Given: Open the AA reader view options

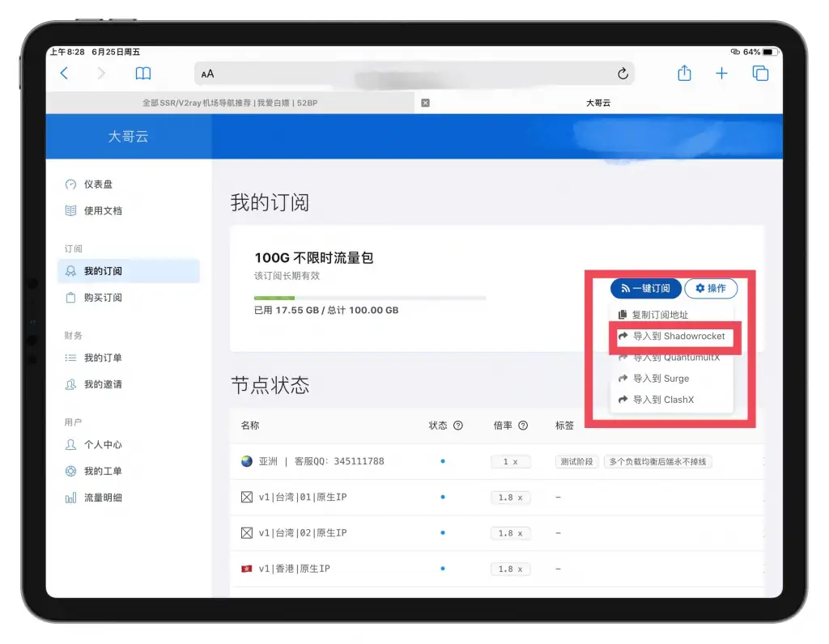Looking at the screenshot, I should (207, 74).
